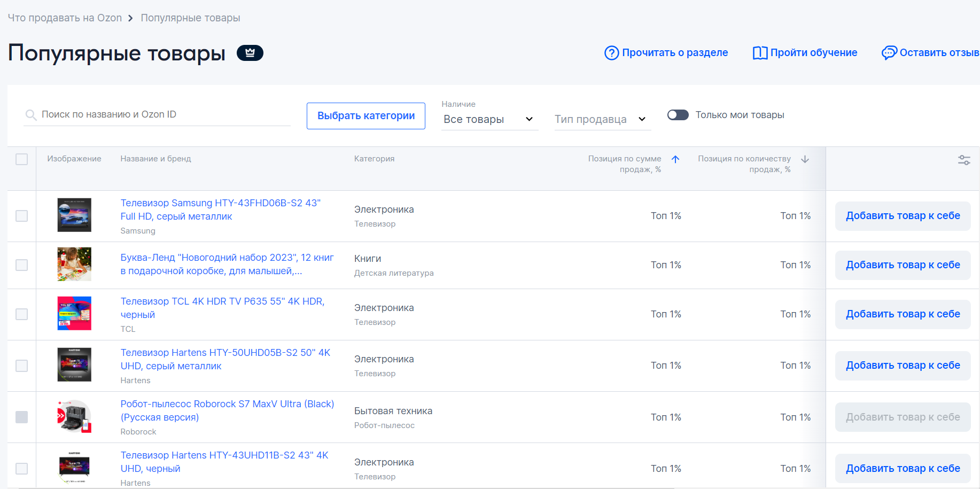The image size is (980, 489).
Task: Select checkbox for TCL 4K HDR TV row
Action: (22, 314)
